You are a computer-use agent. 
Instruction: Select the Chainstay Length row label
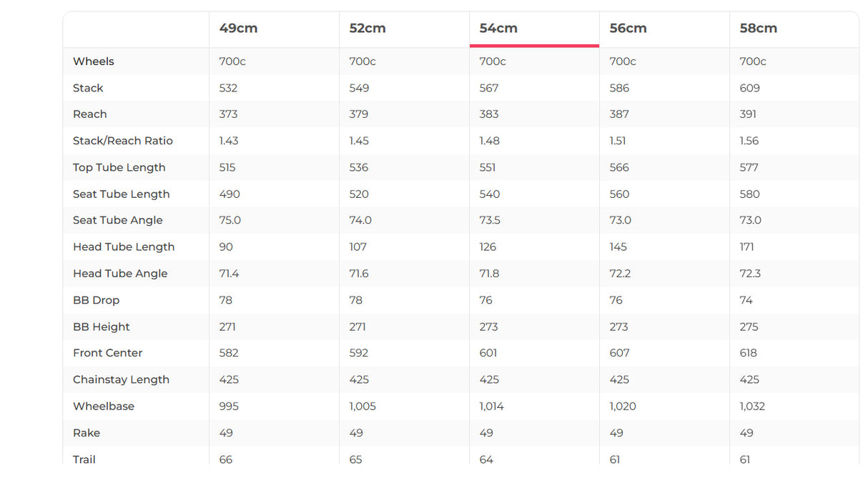pos(122,379)
